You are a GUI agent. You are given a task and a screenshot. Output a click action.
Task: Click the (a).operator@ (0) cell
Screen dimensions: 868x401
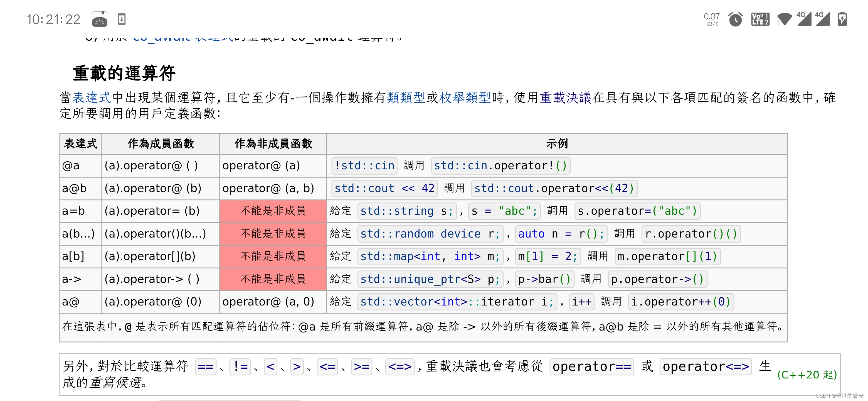pos(161,302)
